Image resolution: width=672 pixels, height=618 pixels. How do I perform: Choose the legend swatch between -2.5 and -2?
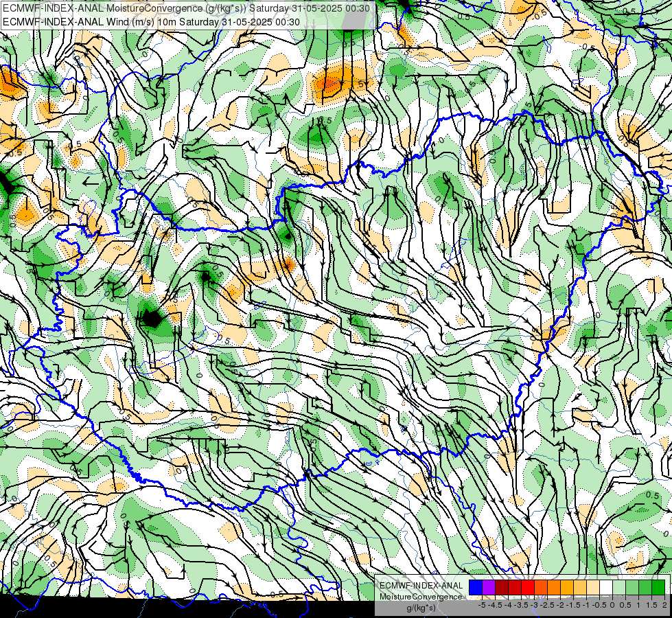tap(554, 588)
